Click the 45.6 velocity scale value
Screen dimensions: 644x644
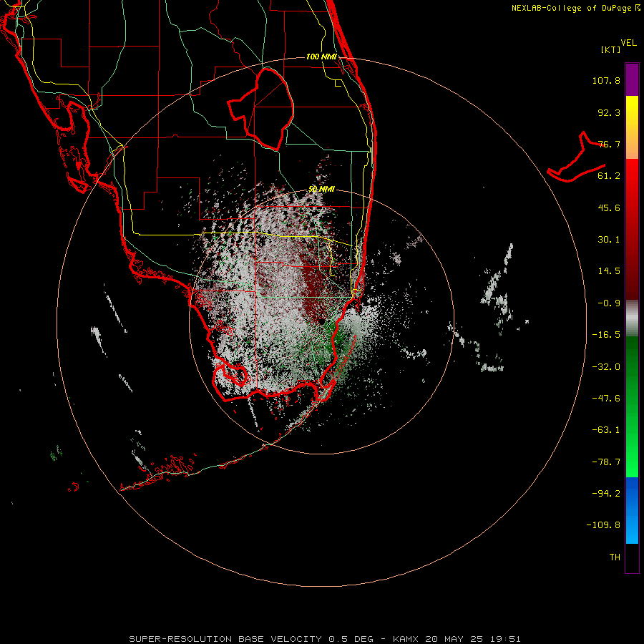click(609, 208)
